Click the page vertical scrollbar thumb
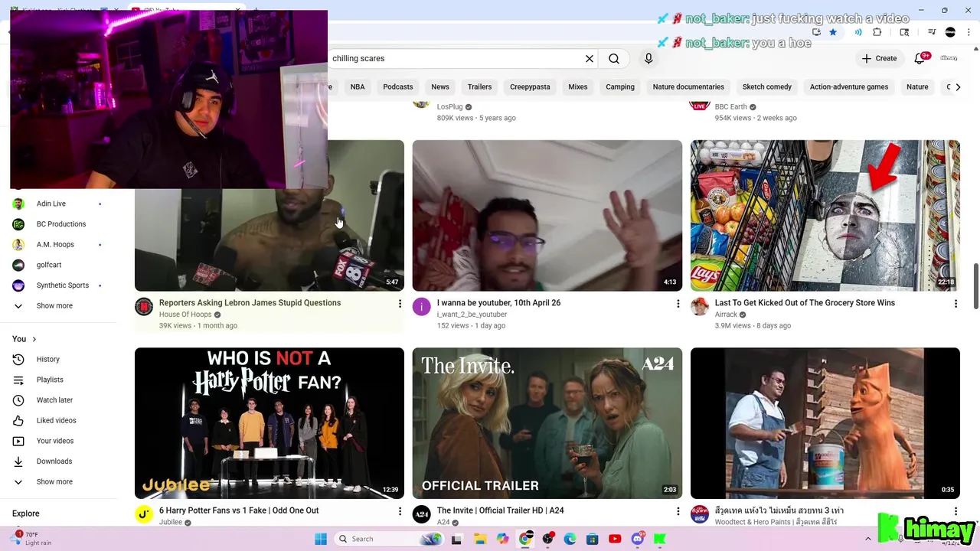The height and width of the screenshot is (551, 980). [x=976, y=286]
